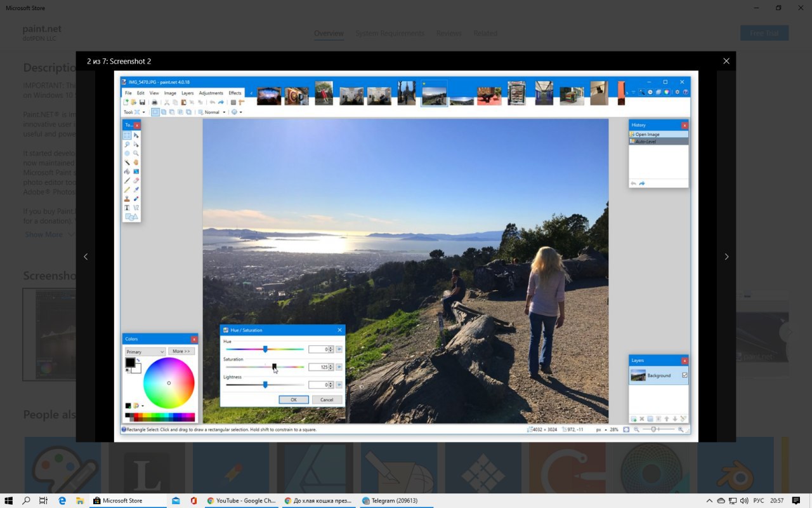Toggle the Tools window icon in title bar
The width and height of the screenshot is (812, 508).
pos(642,92)
